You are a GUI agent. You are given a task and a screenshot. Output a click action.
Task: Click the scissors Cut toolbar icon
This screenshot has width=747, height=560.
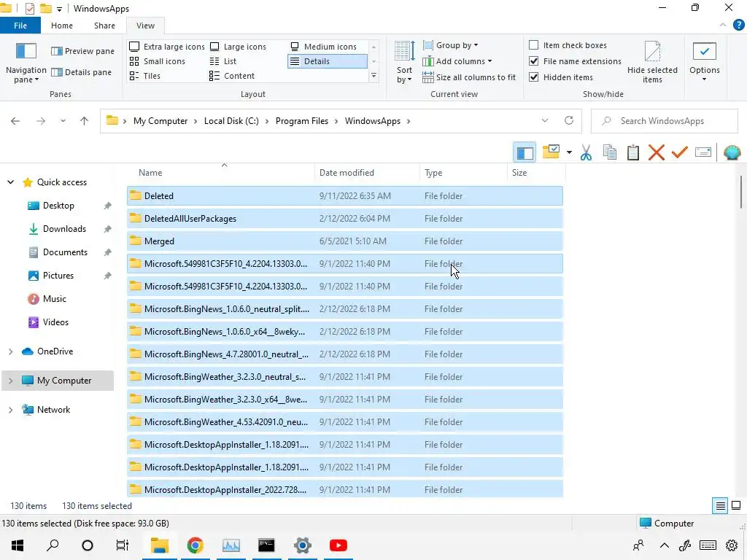tap(586, 152)
